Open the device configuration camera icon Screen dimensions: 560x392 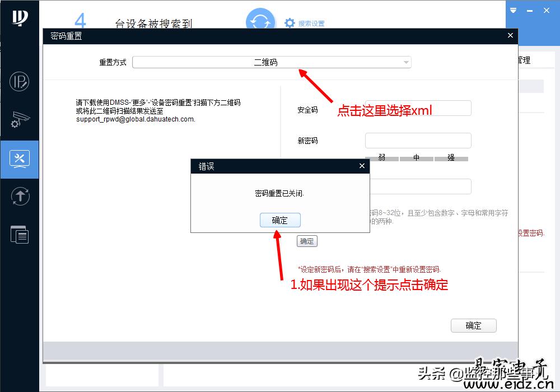[19, 120]
